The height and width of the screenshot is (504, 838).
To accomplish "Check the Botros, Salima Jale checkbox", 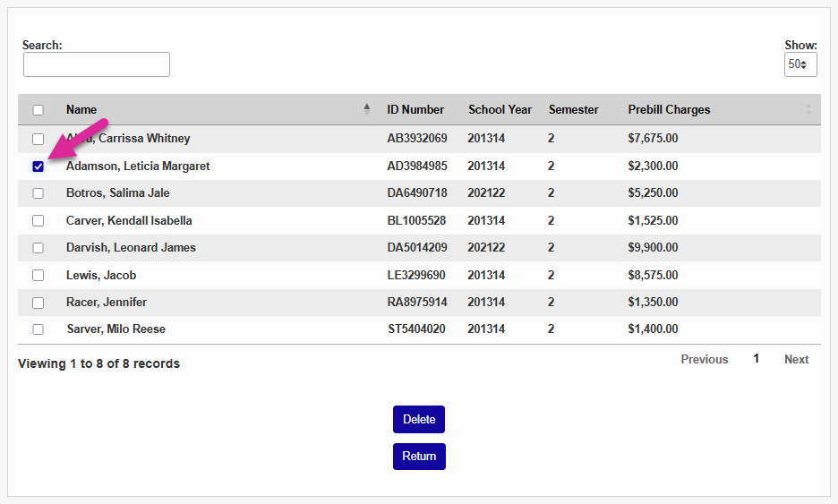I will pos(38,193).
